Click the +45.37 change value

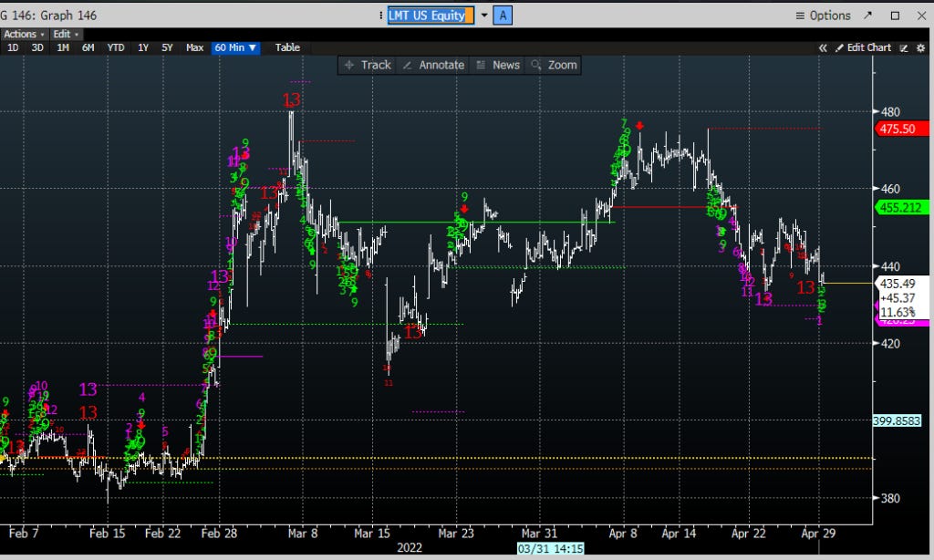898,298
